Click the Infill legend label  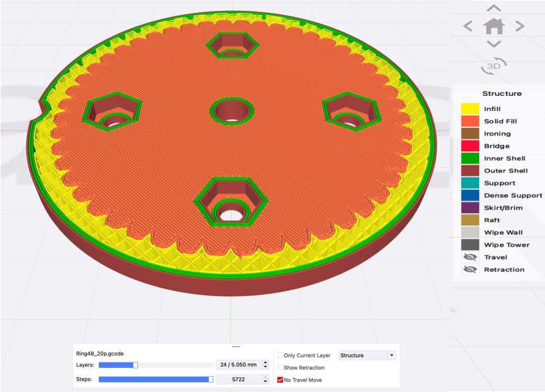tap(492, 109)
